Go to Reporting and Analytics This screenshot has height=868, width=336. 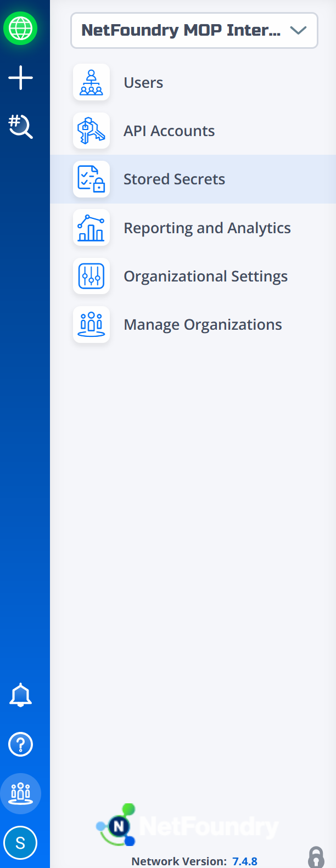(207, 228)
